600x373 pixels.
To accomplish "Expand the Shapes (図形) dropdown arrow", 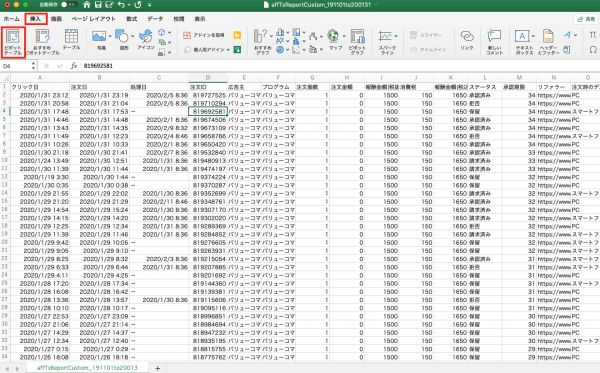I will click(132, 37).
